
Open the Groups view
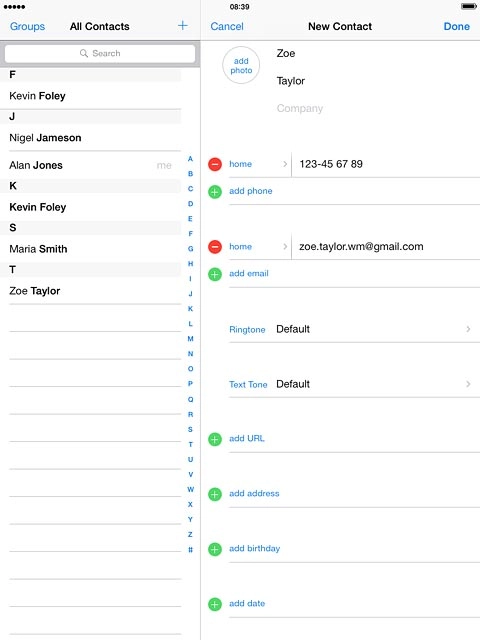pos(27,26)
